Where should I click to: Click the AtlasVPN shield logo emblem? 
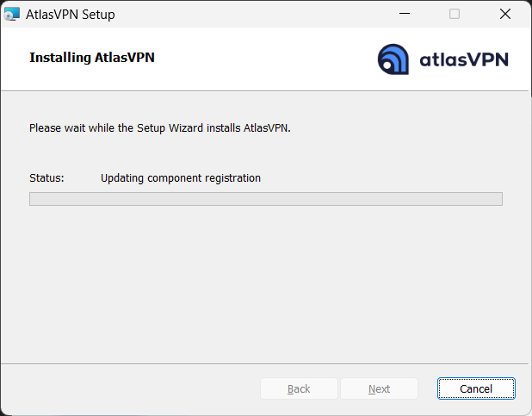(x=393, y=59)
